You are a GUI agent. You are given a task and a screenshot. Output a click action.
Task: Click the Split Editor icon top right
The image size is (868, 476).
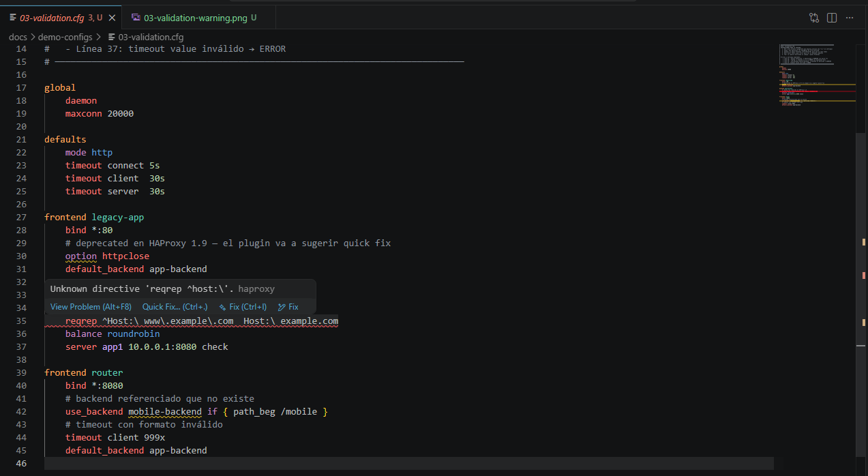tap(831, 17)
